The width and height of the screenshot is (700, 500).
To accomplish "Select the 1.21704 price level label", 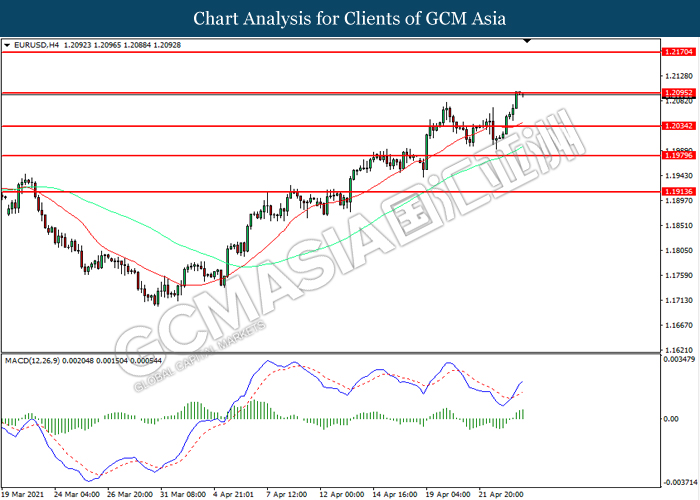I will pos(679,52).
